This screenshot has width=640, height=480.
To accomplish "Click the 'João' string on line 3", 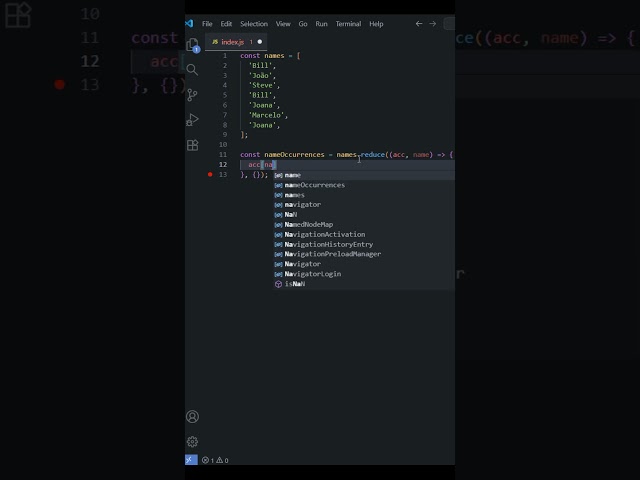I will (x=260, y=76).
